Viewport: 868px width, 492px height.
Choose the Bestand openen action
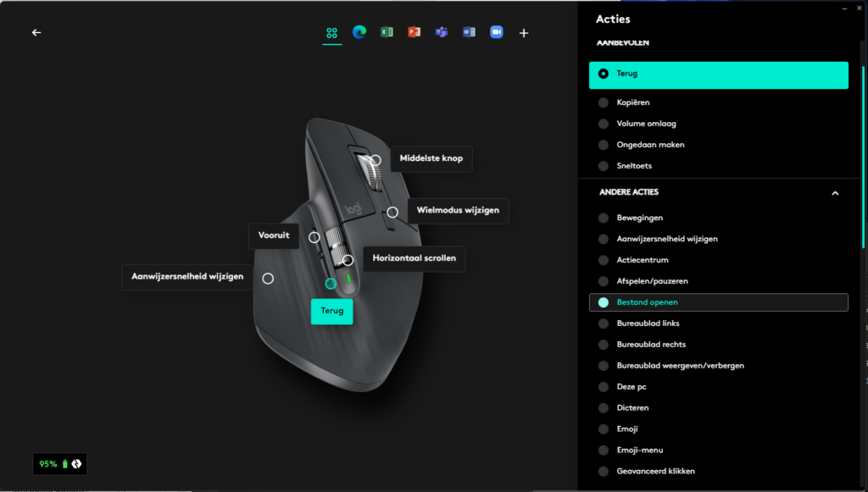719,301
